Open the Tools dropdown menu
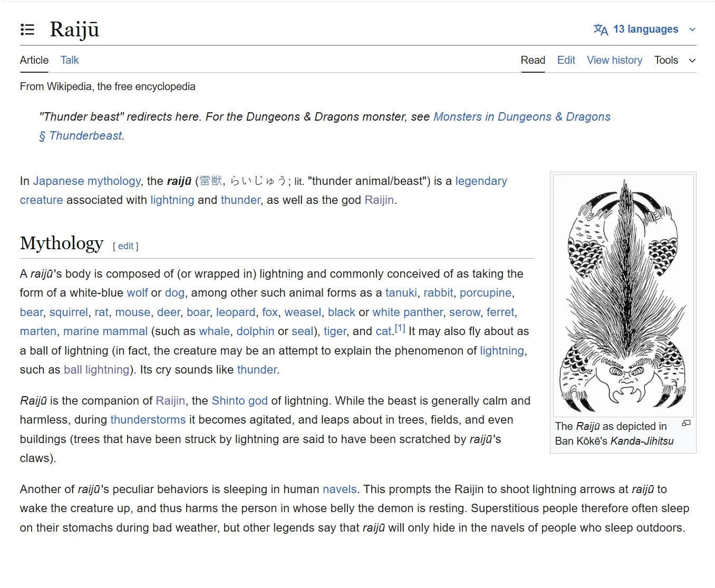This screenshot has height=588, width=715. pos(675,60)
